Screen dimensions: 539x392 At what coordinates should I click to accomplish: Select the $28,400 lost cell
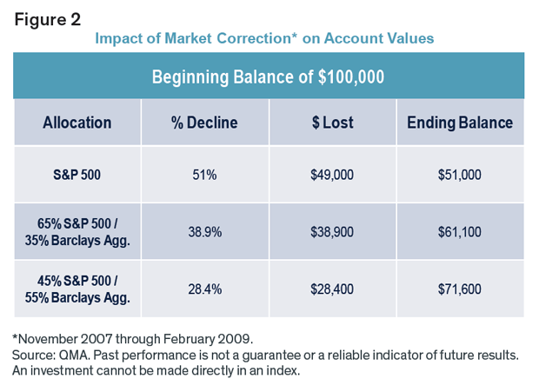[332, 289]
